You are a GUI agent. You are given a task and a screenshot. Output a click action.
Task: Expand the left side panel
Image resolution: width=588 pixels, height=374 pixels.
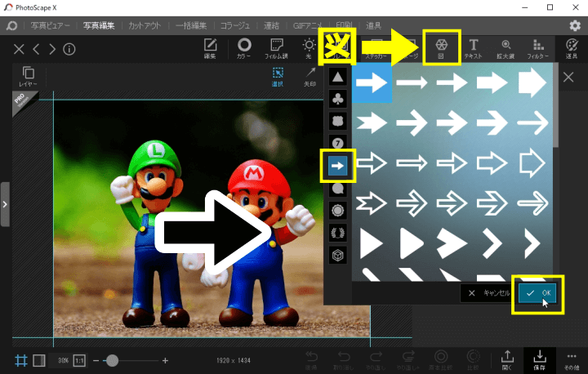[5, 204]
